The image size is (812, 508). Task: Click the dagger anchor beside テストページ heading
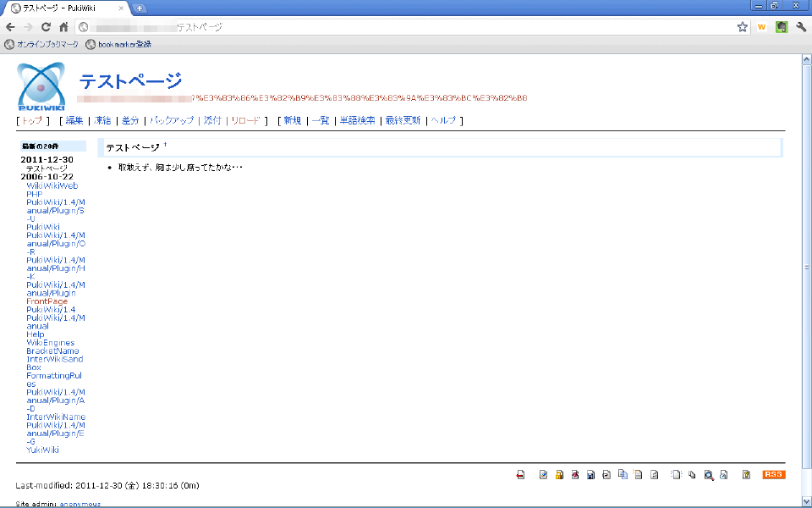pyautogui.click(x=165, y=145)
